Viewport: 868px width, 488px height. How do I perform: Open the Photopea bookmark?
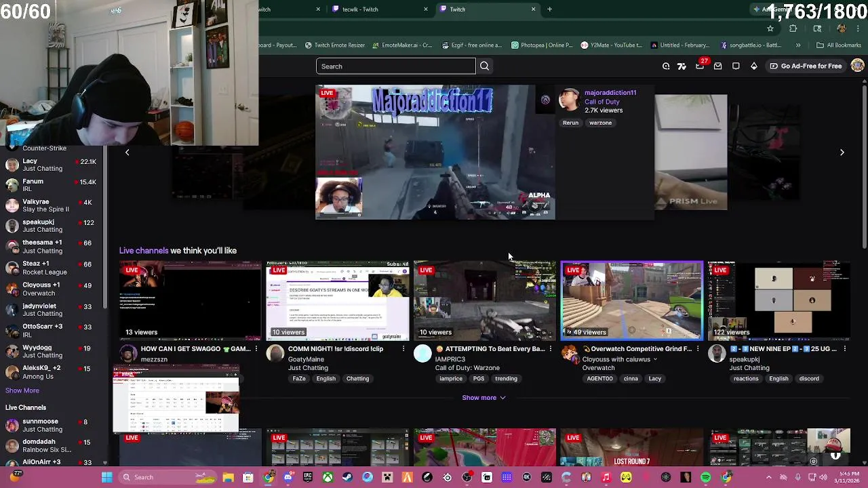click(x=542, y=45)
